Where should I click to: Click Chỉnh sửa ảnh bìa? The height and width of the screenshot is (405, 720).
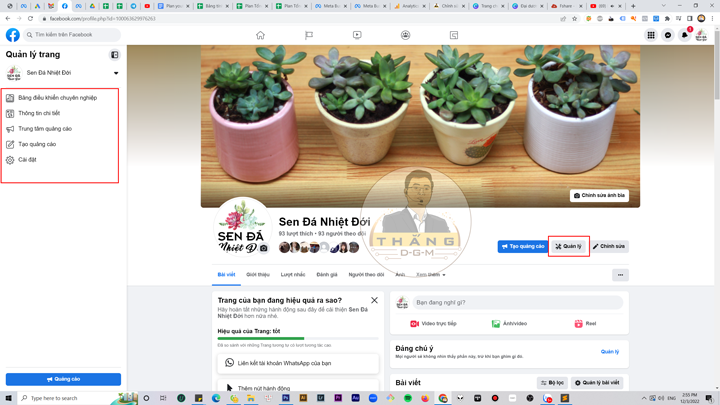[599, 196]
